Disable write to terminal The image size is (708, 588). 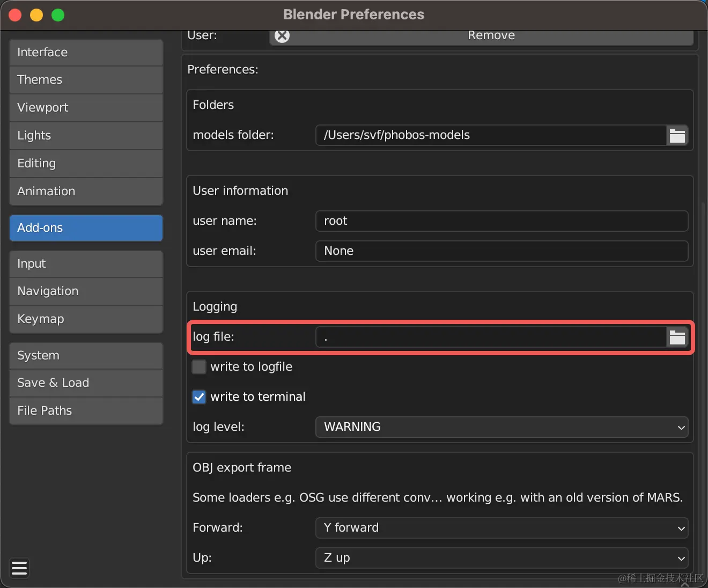pos(198,397)
